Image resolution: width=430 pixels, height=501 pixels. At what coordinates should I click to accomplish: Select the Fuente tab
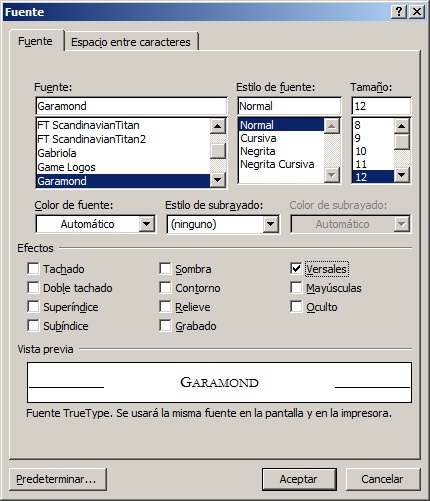(x=35, y=41)
